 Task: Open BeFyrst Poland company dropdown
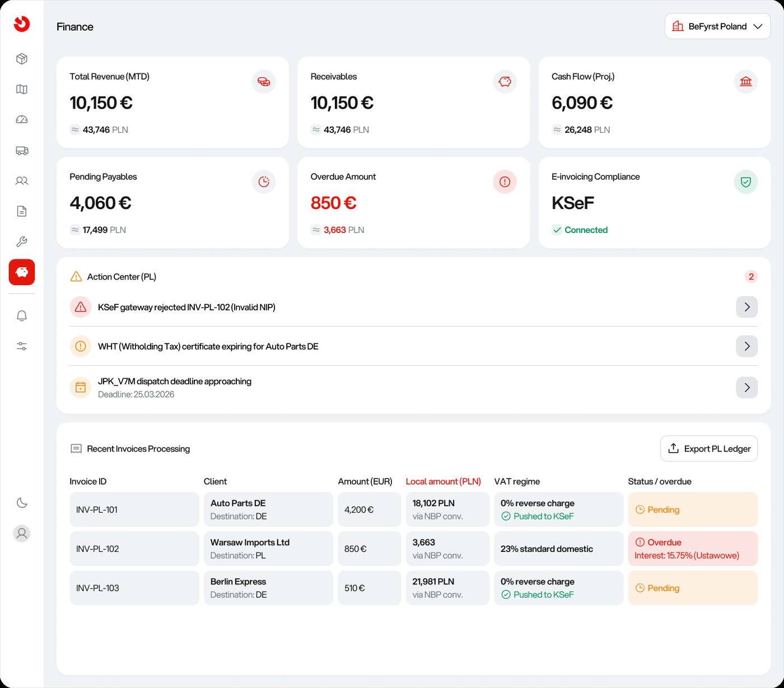717,26
